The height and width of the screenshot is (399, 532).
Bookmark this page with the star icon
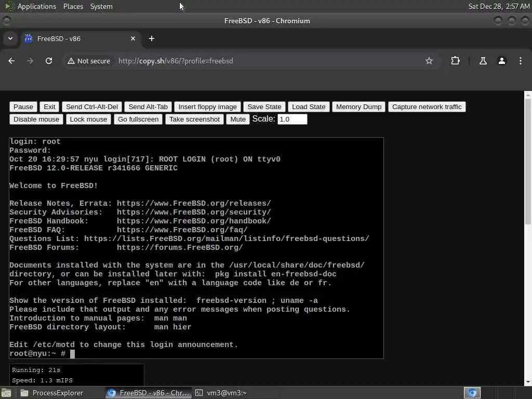(429, 61)
